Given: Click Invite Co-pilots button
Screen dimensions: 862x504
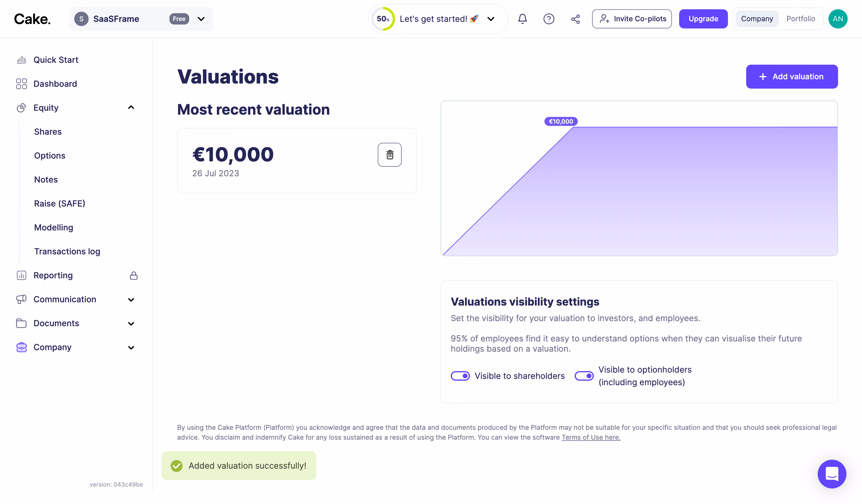Looking at the screenshot, I should (x=632, y=19).
